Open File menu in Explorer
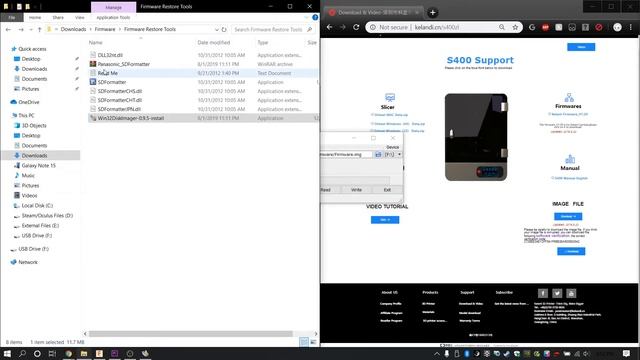This screenshot has height=360, width=640. tap(12, 18)
